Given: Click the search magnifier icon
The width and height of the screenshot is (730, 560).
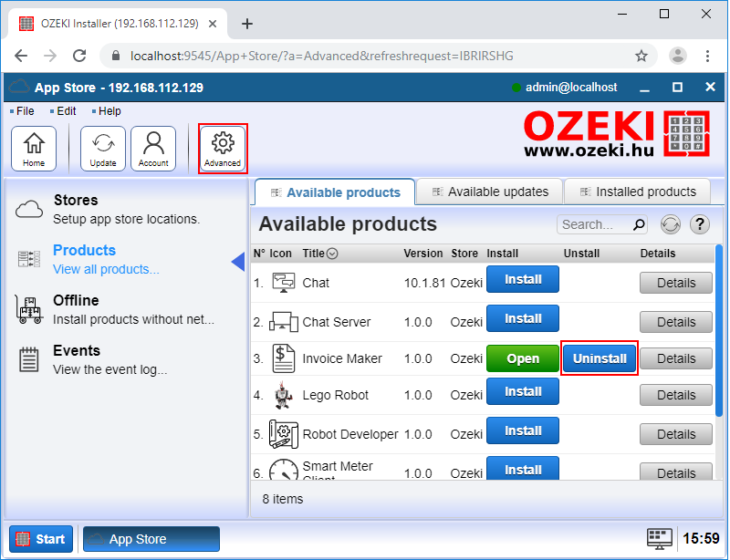Looking at the screenshot, I should [640, 224].
